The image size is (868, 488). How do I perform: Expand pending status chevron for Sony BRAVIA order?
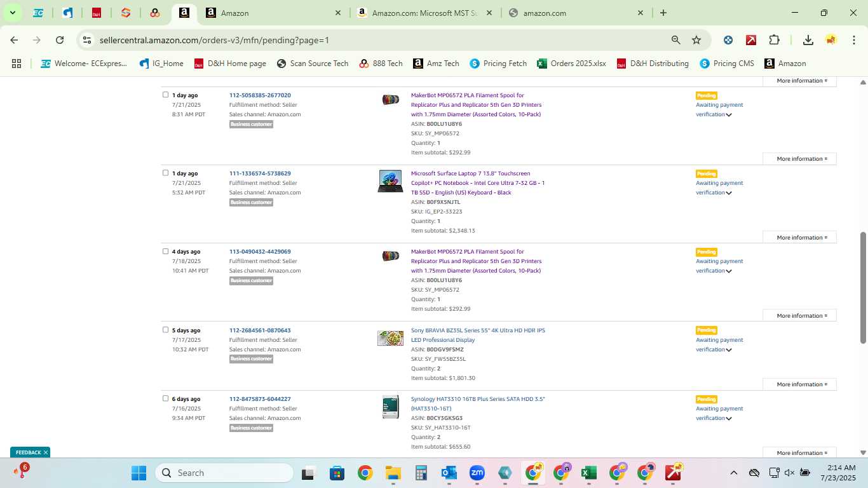[x=729, y=350]
